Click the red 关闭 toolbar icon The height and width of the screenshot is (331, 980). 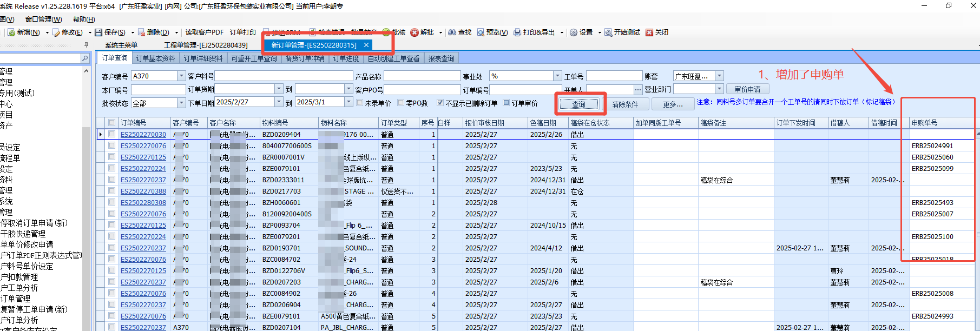[x=649, y=32]
